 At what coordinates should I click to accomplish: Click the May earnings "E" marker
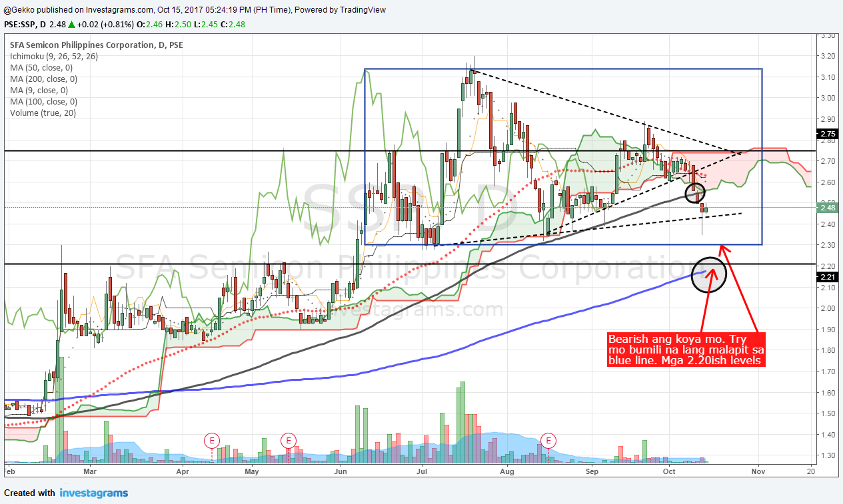pos(289,440)
